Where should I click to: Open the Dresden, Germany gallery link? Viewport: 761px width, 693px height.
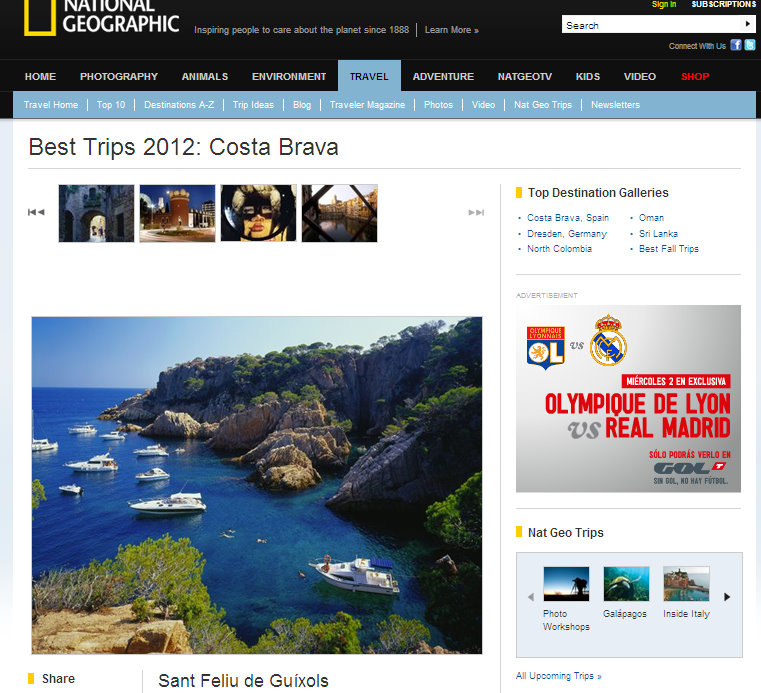567,233
